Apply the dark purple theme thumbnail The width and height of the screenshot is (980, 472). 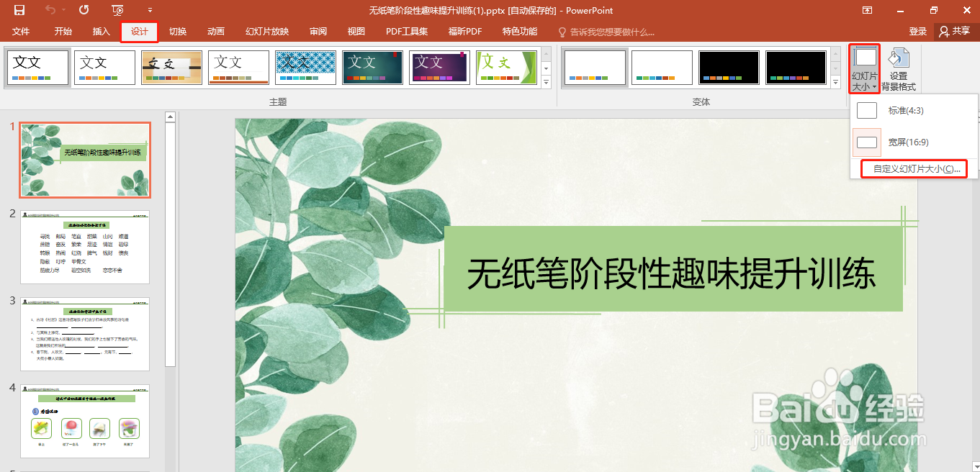pos(439,67)
